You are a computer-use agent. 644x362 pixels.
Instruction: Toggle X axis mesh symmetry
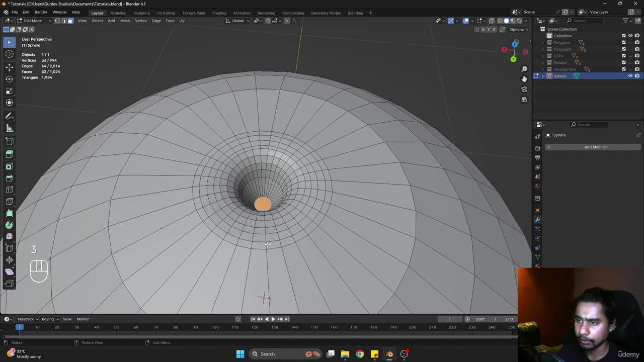click(x=483, y=30)
